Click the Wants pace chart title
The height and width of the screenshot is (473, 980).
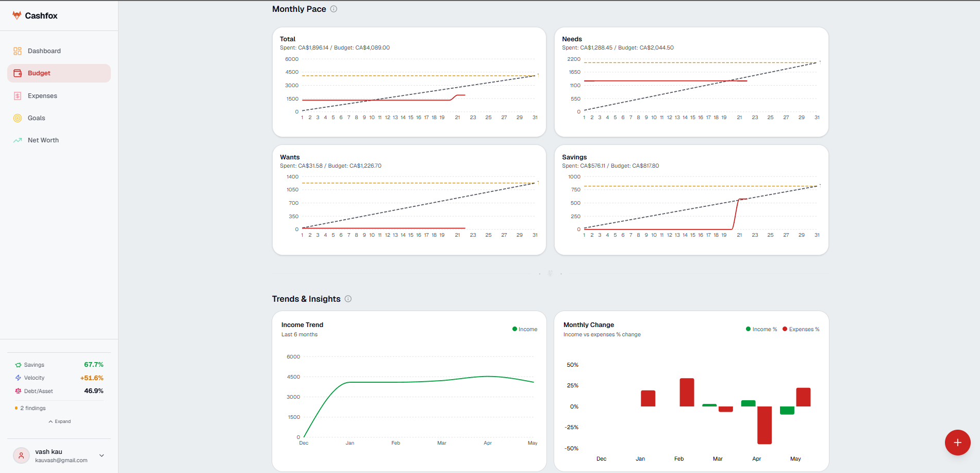tap(290, 157)
